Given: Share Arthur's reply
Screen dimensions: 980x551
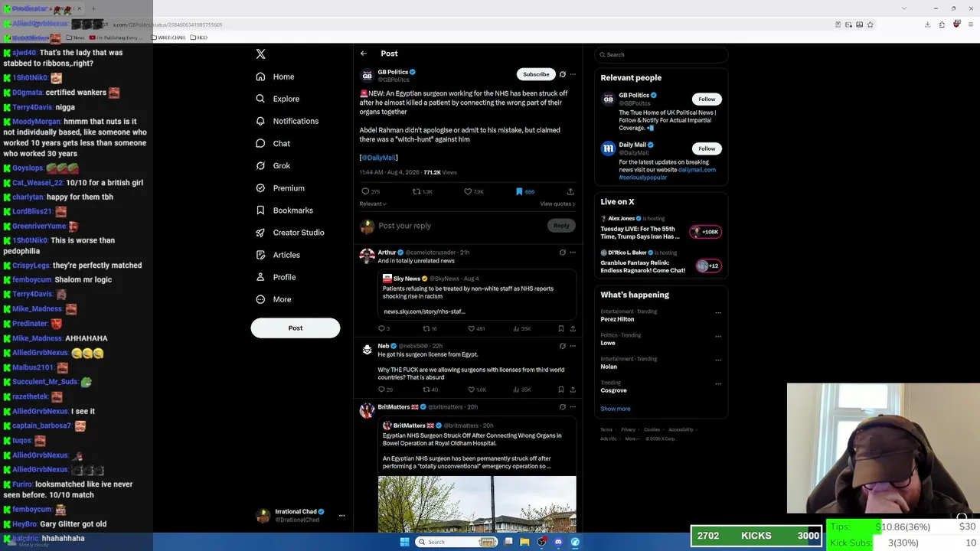Looking at the screenshot, I should (x=573, y=328).
